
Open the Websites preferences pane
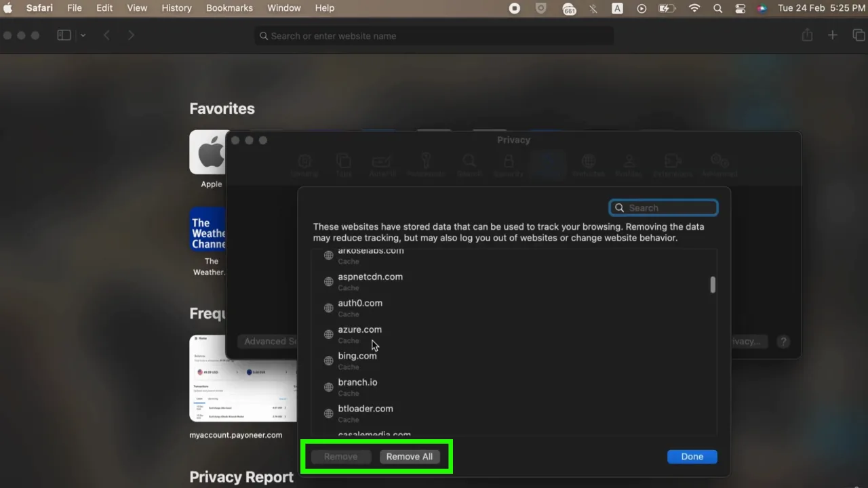[588, 165]
